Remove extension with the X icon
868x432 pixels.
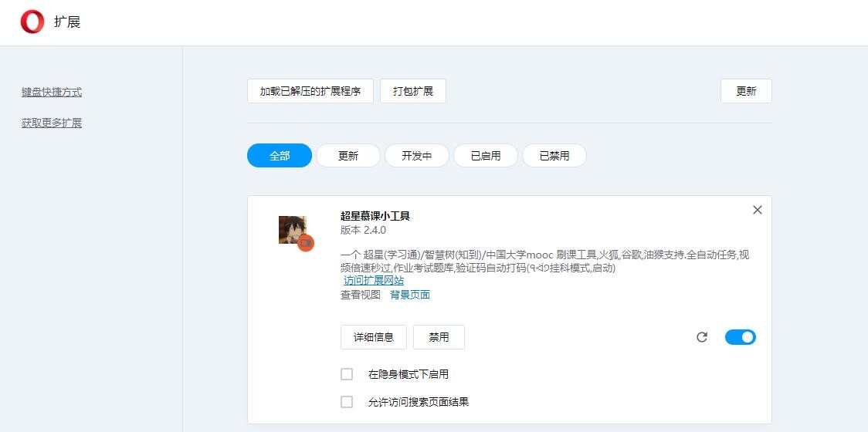pyautogui.click(x=757, y=210)
